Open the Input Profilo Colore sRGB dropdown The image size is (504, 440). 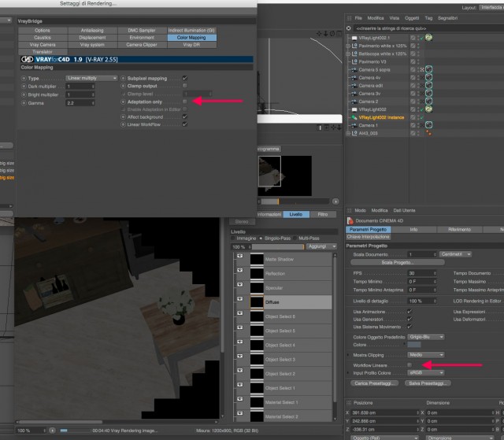point(426,372)
